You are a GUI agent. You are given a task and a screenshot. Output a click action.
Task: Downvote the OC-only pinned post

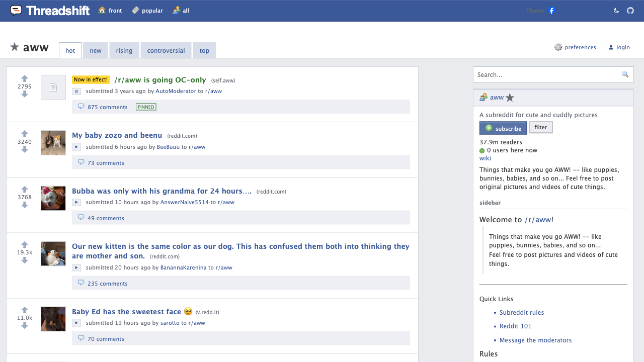tap(25, 94)
